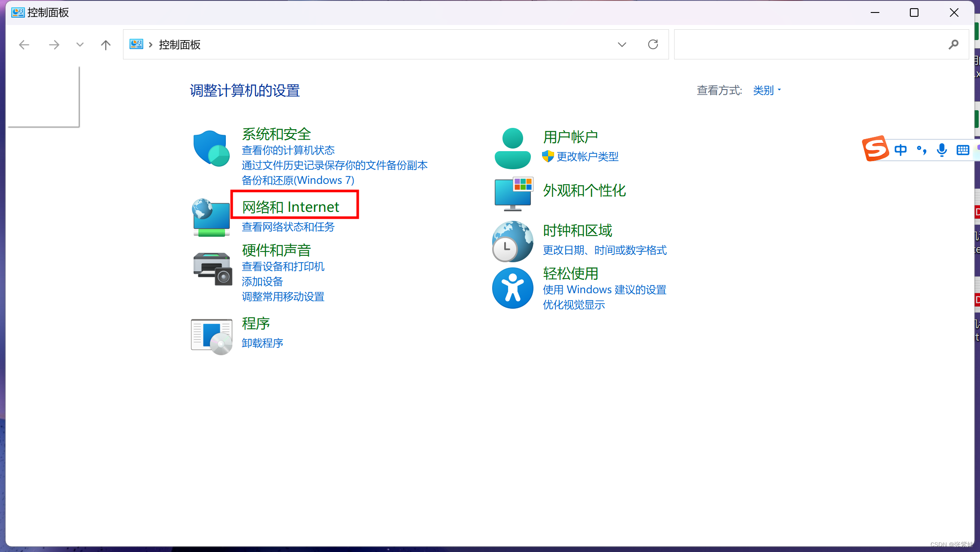
Task: Open the Sogou soft keyboard icon
Action: pyautogui.click(x=962, y=150)
